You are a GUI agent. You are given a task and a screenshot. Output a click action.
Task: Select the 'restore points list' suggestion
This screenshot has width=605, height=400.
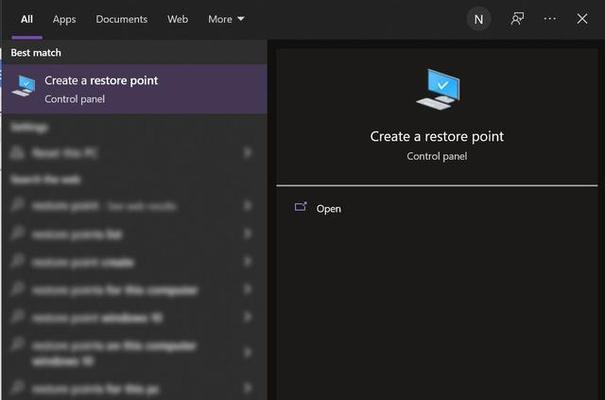tap(135, 233)
